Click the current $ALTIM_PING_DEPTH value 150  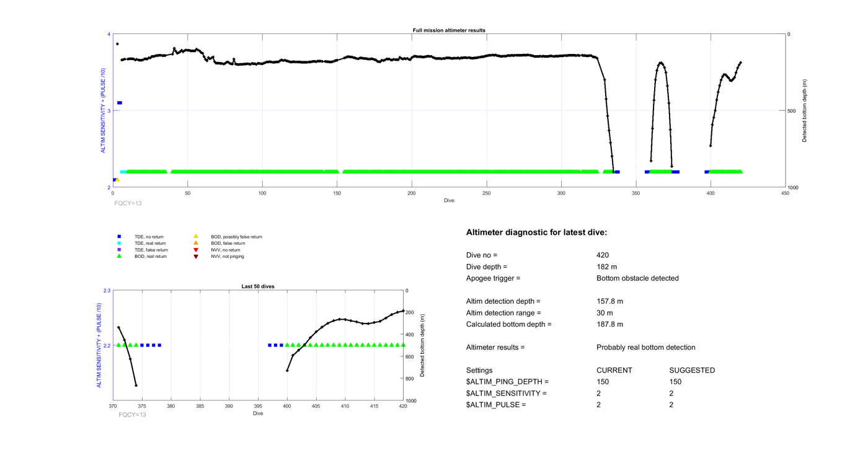click(603, 382)
